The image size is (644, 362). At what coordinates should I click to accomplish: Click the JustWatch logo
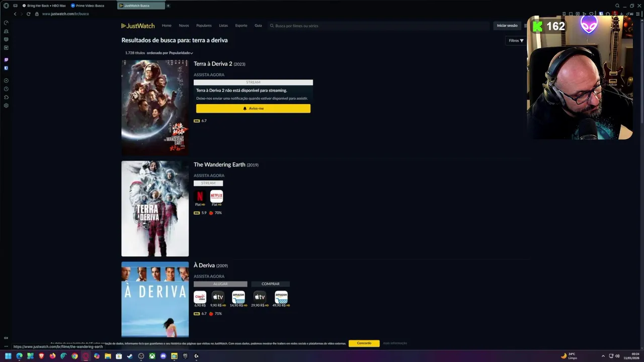[x=138, y=26]
